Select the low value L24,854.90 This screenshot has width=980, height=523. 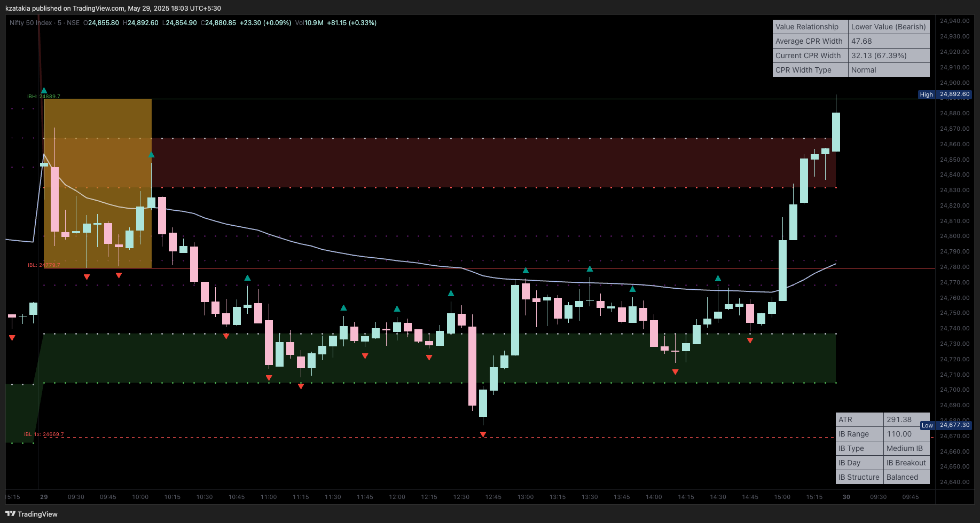coord(179,23)
